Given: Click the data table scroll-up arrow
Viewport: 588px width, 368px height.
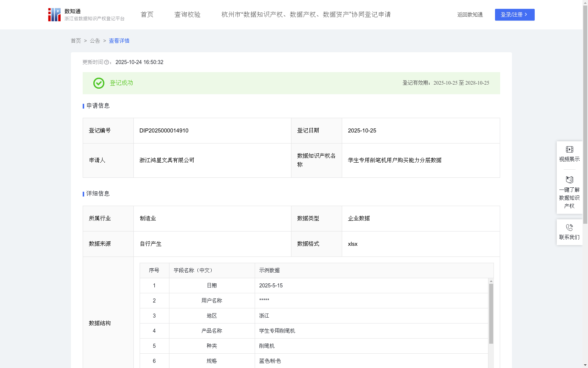Looking at the screenshot, I should point(491,281).
